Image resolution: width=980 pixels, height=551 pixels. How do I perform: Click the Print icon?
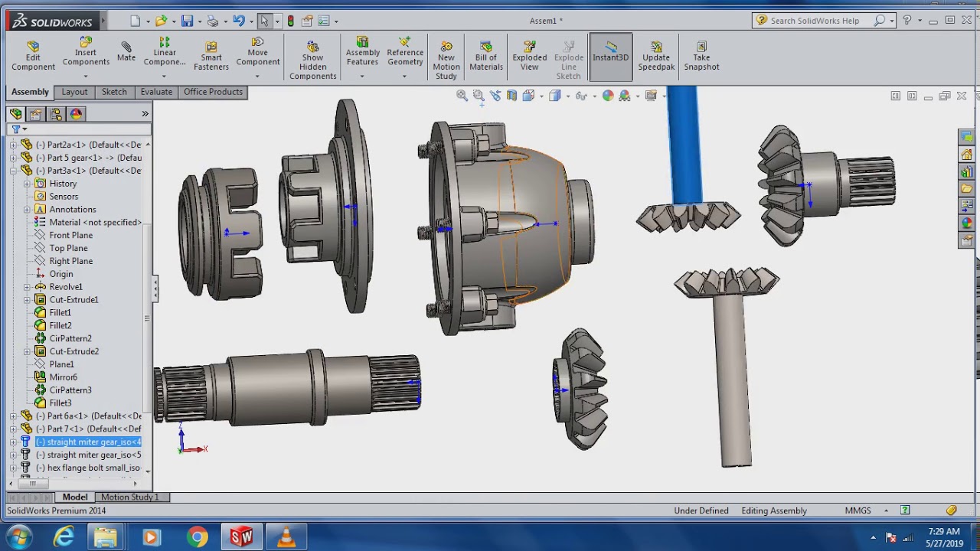[213, 21]
